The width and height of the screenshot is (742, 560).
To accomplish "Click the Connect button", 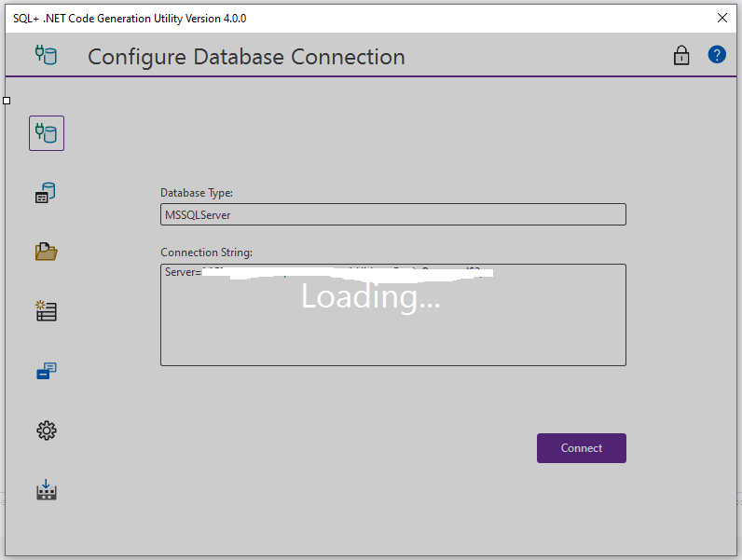I will click(x=581, y=448).
